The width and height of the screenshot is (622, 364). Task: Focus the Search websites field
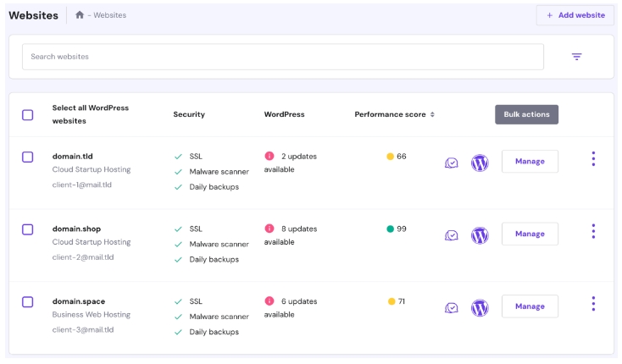pyautogui.click(x=282, y=57)
